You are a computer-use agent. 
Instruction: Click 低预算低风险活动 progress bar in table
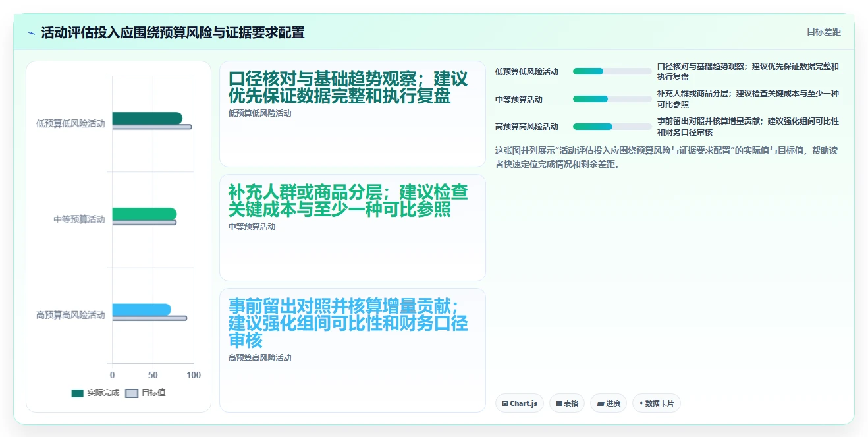612,71
